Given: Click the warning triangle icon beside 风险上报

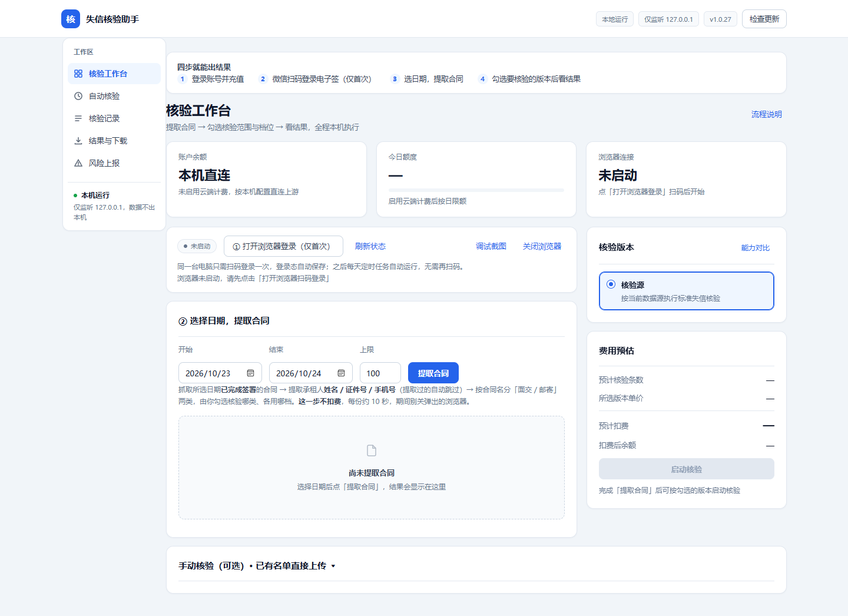Looking at the screenshot, I should pyautogui.click(x=78, y=163).
